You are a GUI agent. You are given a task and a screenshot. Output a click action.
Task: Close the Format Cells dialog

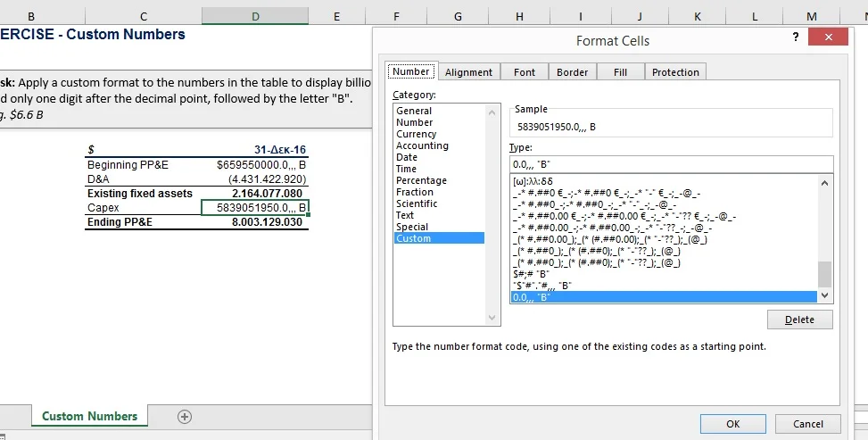click(x=828, y=37)
